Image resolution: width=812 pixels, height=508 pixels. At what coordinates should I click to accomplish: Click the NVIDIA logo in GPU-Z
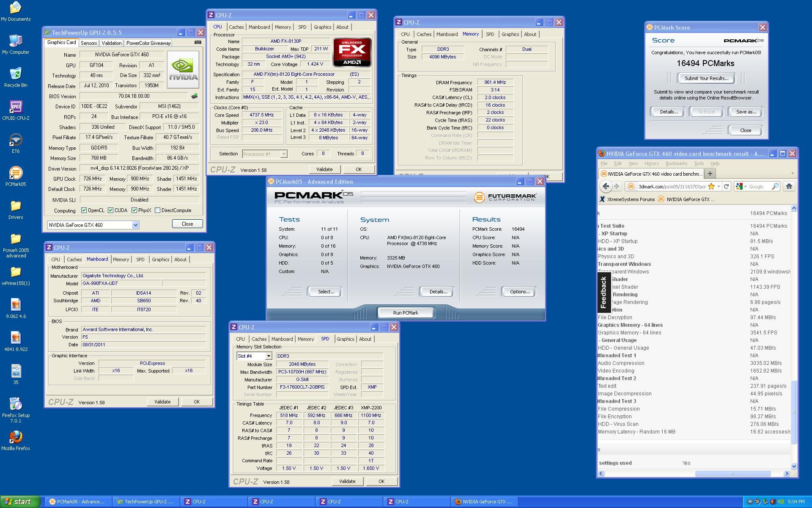click(183, 70)
